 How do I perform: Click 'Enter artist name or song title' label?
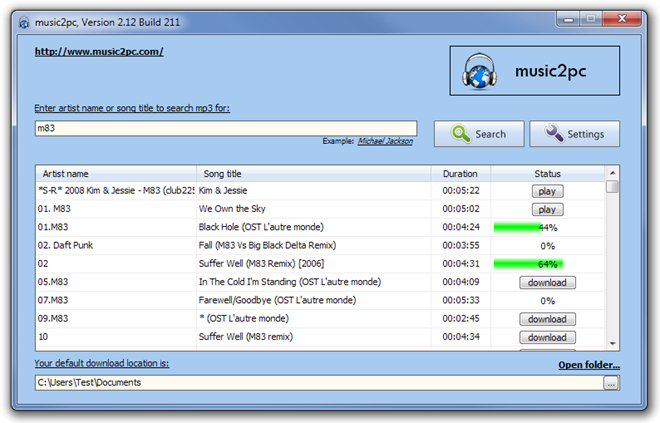(132, 108)
